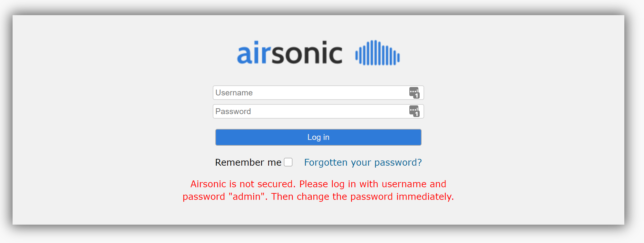This screenshot has height=243, width=644.
Task: Click the red "Airsonic is not secured" warning
Action: [x=318, y=184]
